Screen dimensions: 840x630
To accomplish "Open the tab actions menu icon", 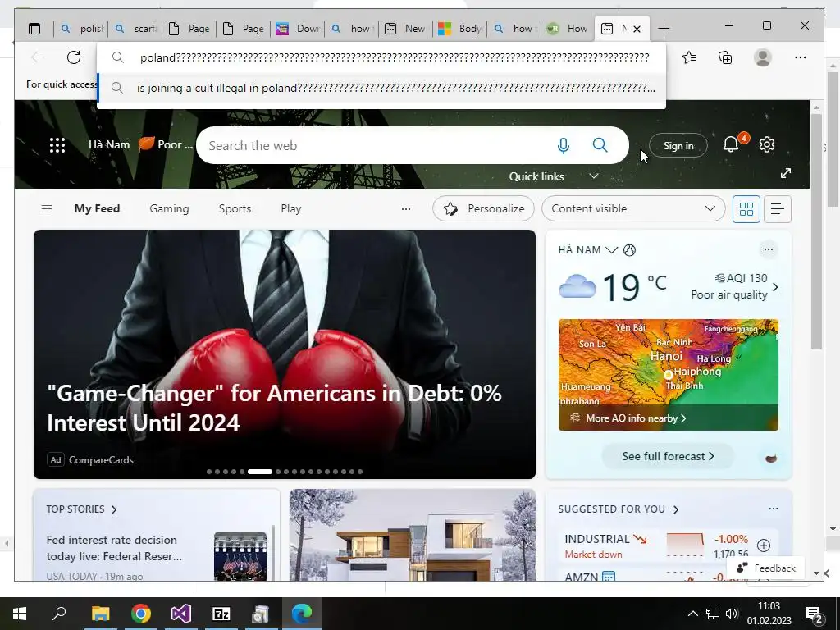I will coord(34,29).
